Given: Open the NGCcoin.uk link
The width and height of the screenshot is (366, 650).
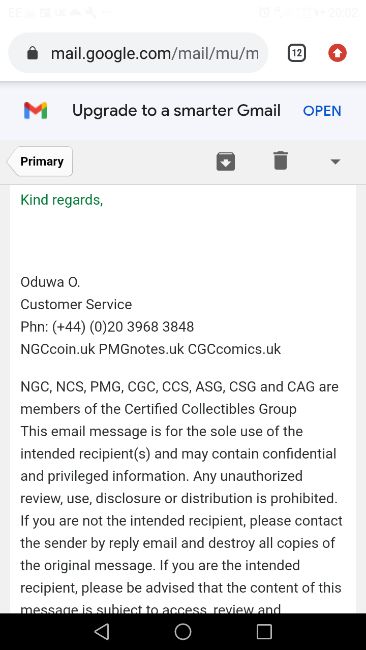Looking at the screenshot, I should pyautogui.click(x=58, y=349).
